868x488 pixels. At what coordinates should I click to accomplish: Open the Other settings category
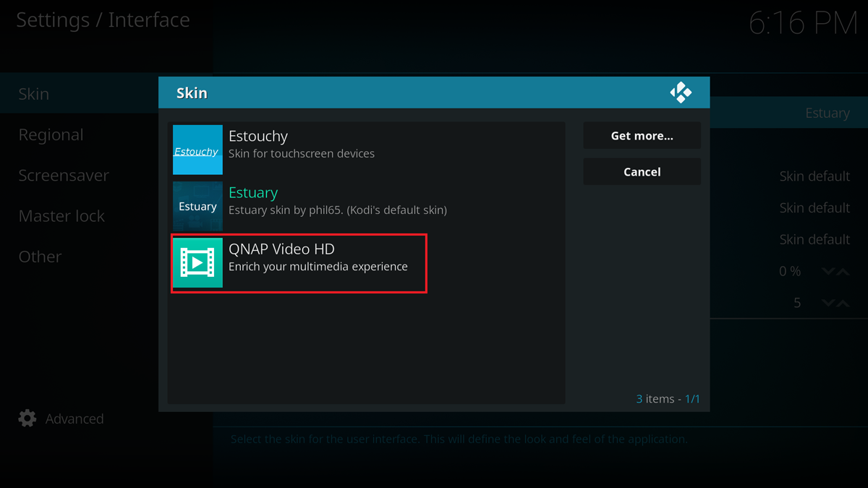pyautogui.click(x=40, y=256)
